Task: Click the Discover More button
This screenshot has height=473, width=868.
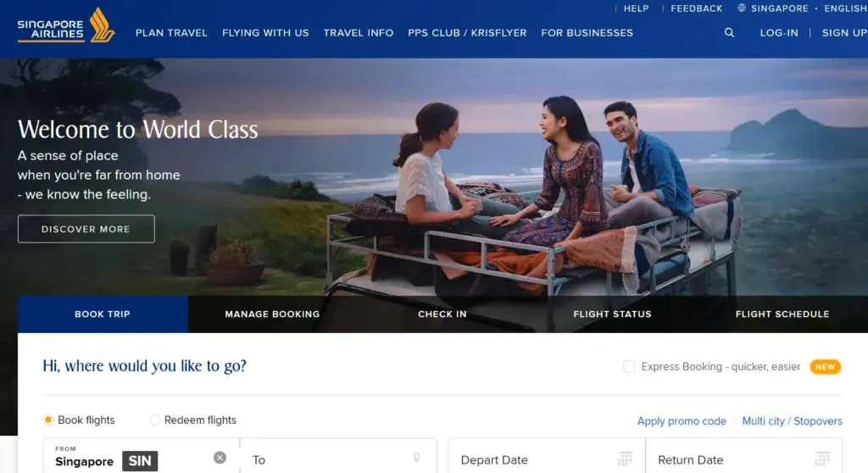Action: point(86,229)
